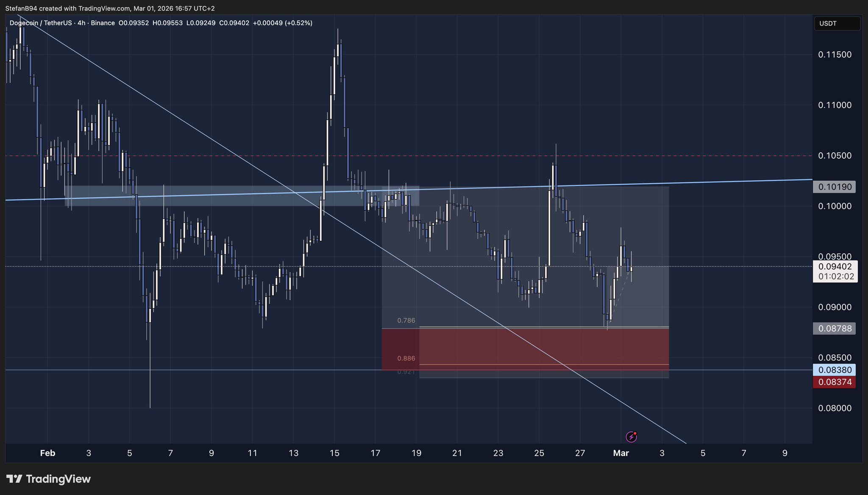Open the USDT currency selector

[x=837, y=23]
